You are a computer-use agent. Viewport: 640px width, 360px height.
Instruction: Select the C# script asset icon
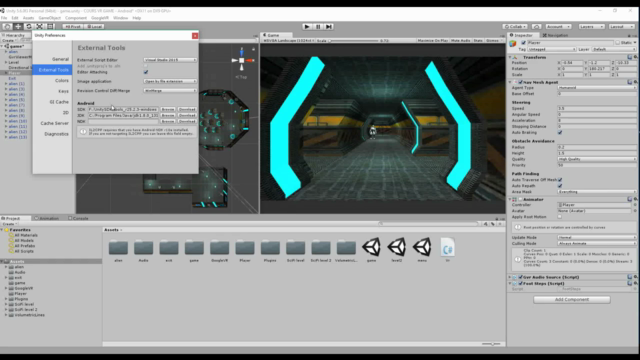click(447, 247)
